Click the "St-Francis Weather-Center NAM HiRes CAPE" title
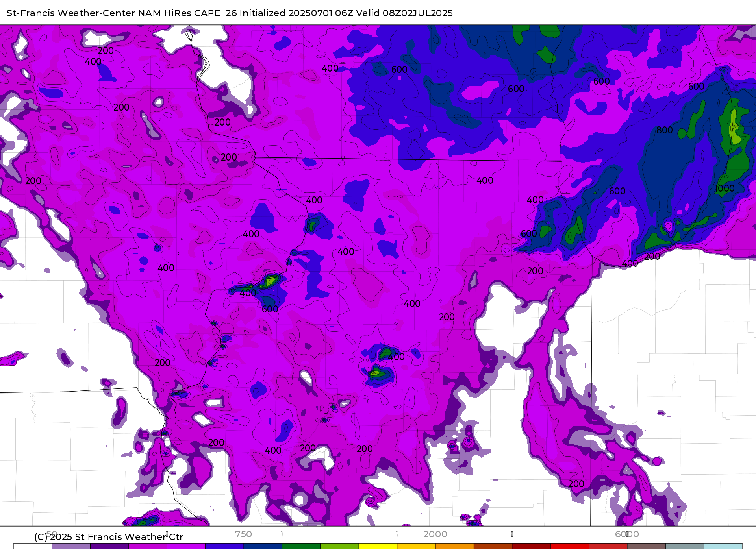Image resolution: width=756 pixels, height=551 pixels. click(113, 13)
